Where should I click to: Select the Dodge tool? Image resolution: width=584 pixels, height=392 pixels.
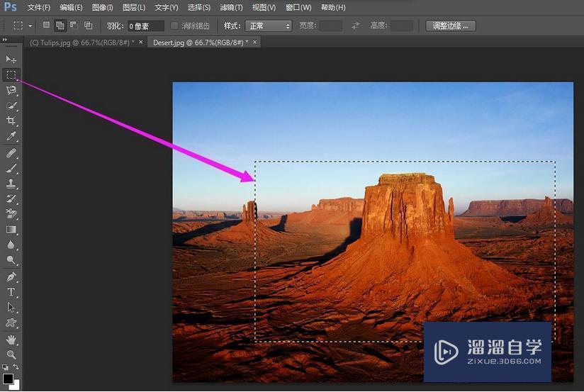11,259
